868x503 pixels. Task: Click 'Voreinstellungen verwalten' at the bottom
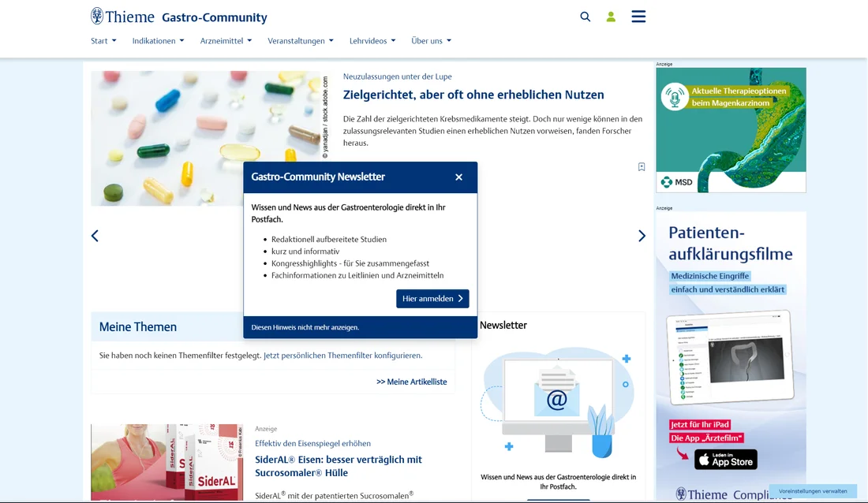(814, 490)
